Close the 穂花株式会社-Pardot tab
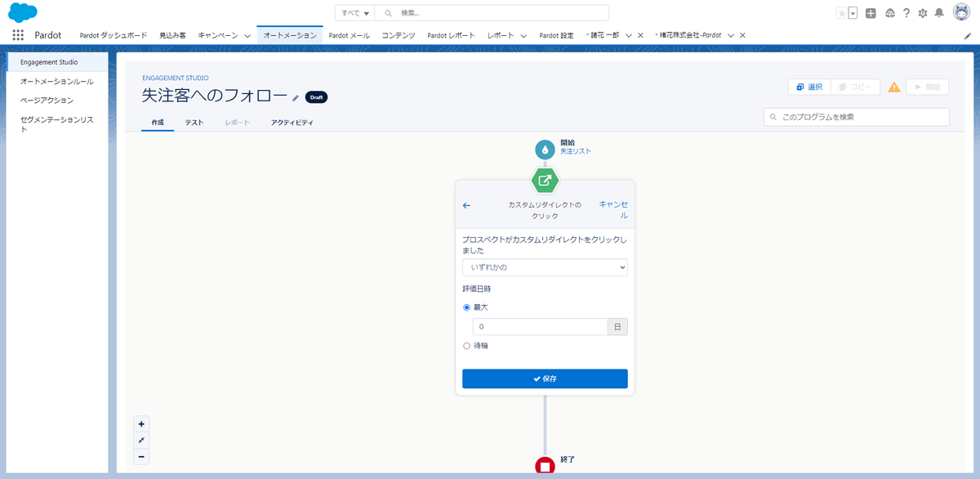This screenshot has height=479, width=980. pyautogui.click(x=742, y=36)
